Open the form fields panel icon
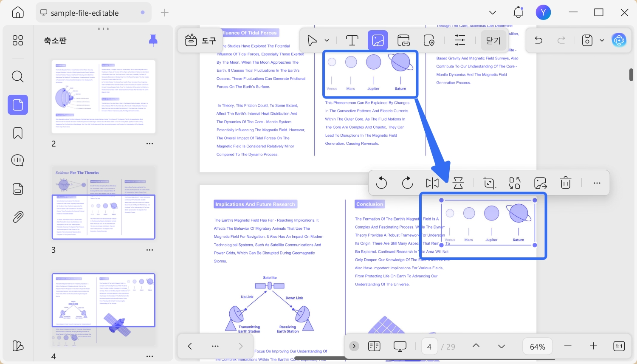The image size is (637, 364). pyautogui.click(x=18, y=189)
